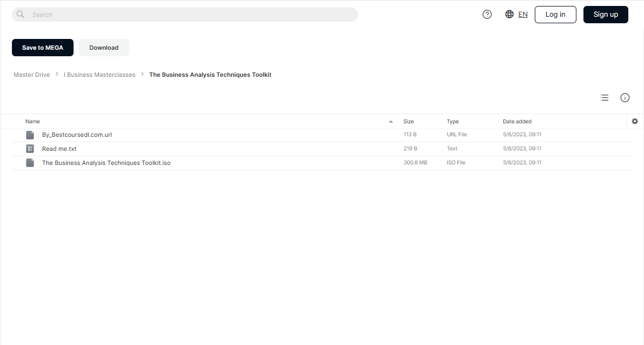
Task: Open I Business Masterclasses breadcrumb
Action: (99, 75)
